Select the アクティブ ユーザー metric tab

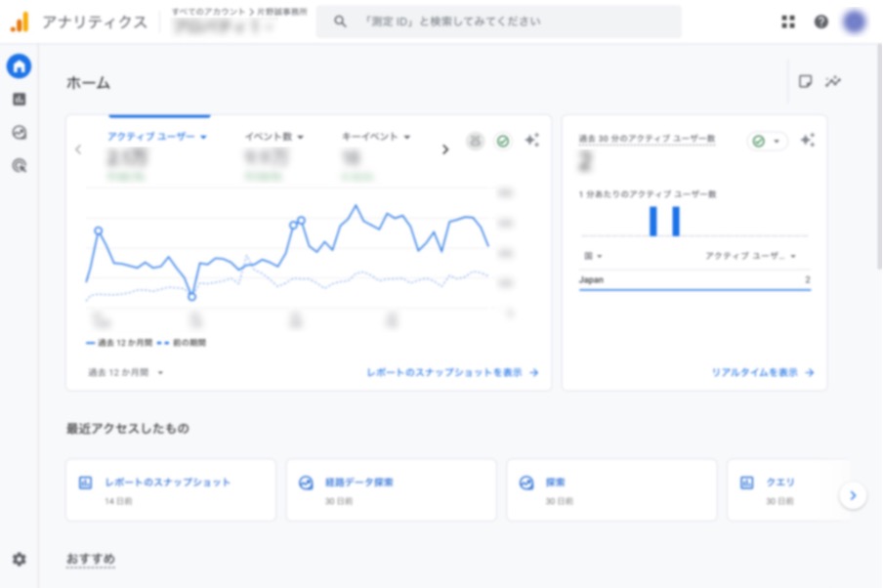point(156,137)
